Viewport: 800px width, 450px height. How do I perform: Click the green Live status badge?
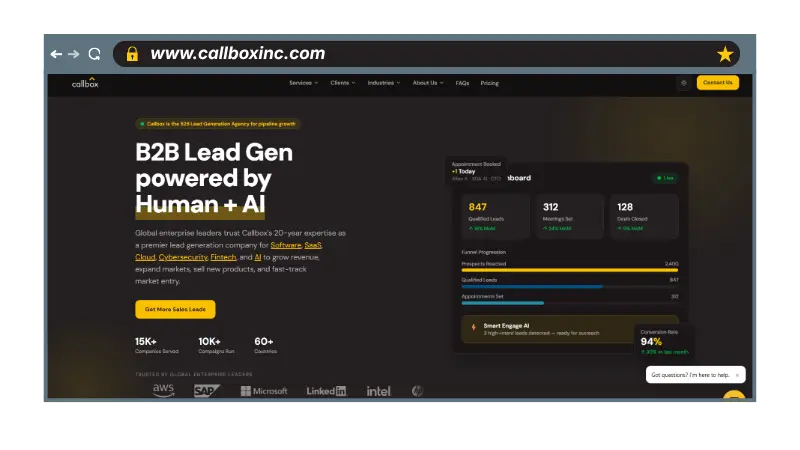click(x=665, y=178)
